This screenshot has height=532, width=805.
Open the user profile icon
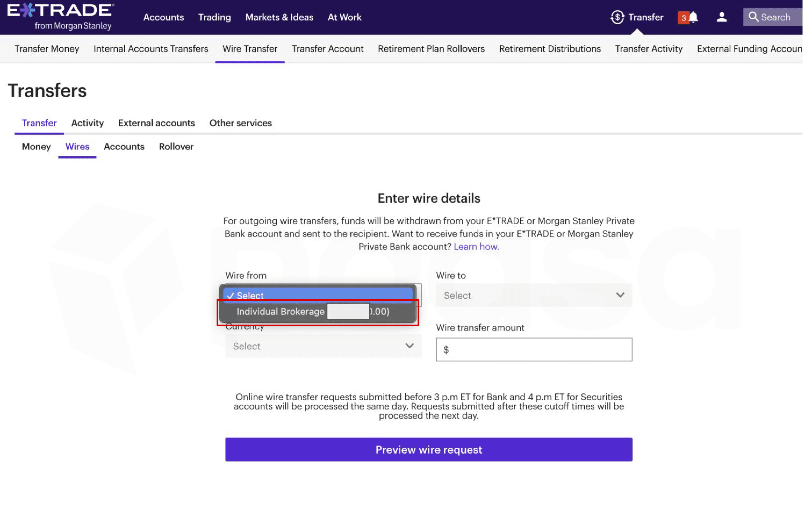coord(721,17)
